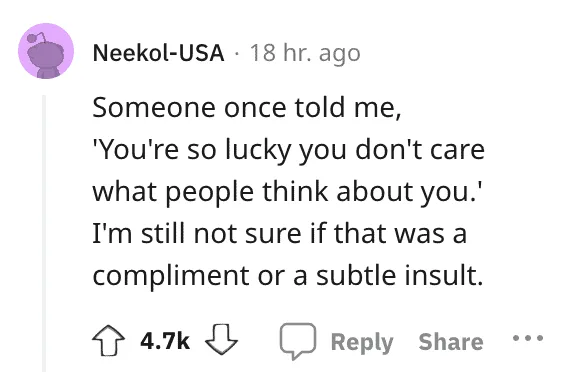Open the 18 hr. ago permalink
The width and height of the screenshot is (566, 372).
pos(305,53)
